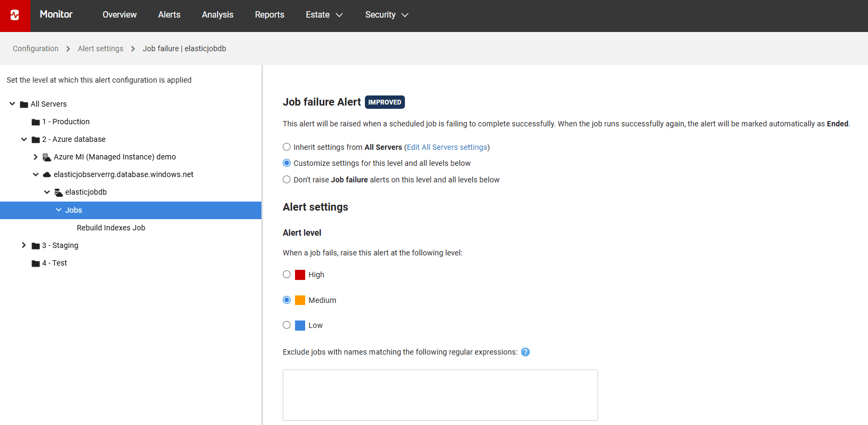Open the Alerts tab
868x425 pixels.
pos(169,15)
